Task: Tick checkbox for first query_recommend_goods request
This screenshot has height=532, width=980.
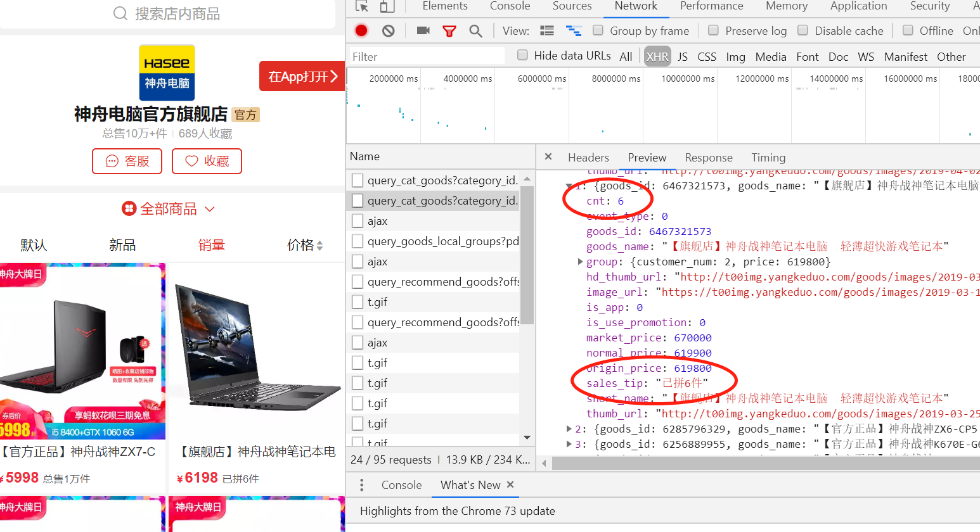Action: [358, 282]
